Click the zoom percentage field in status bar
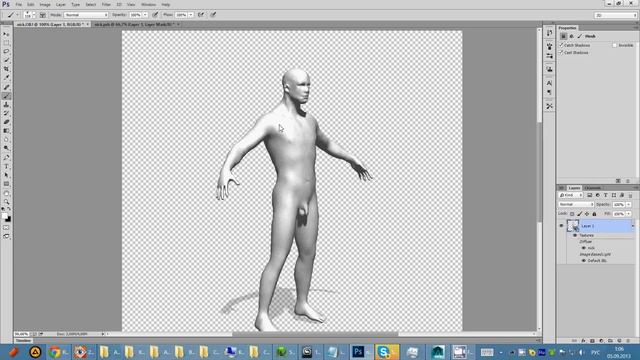 22,334
